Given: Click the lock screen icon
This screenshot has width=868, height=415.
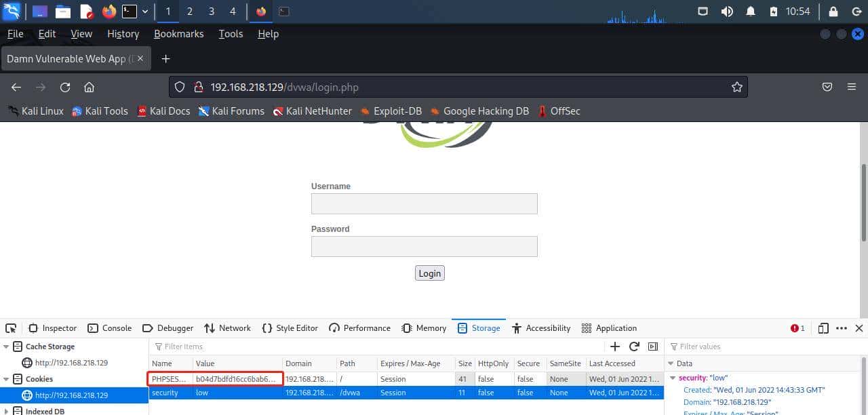Looking at the screenshot, I should (833, 12).
